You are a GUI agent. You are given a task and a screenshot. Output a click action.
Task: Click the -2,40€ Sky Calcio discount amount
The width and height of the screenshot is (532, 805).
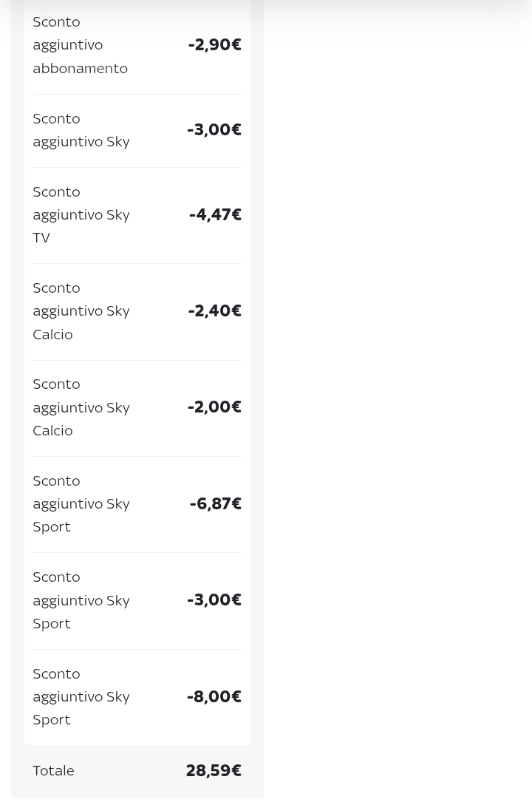[x=214, y=311]
